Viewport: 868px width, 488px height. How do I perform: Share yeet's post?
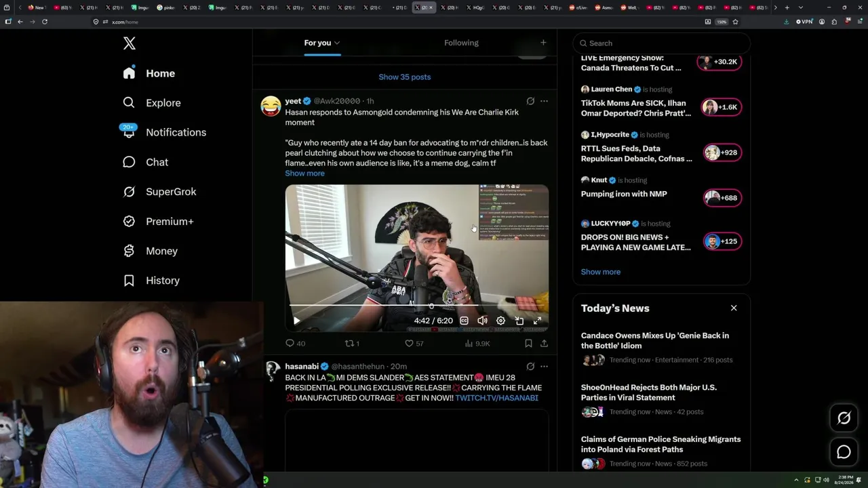(544, 344)
